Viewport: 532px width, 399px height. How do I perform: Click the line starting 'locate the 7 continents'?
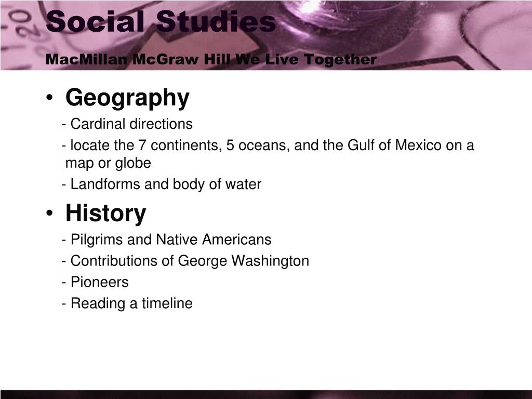coord(268,145)
